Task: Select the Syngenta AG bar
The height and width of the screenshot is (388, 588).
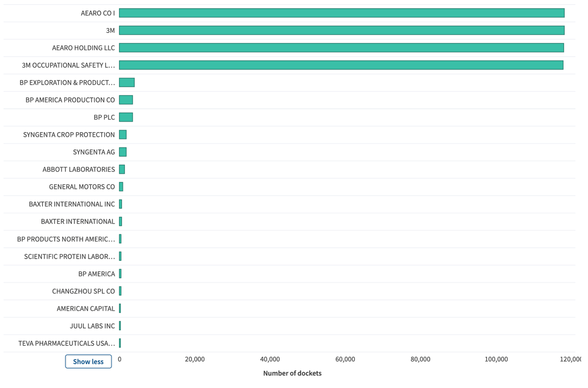Action: click(x=123, y=152)
